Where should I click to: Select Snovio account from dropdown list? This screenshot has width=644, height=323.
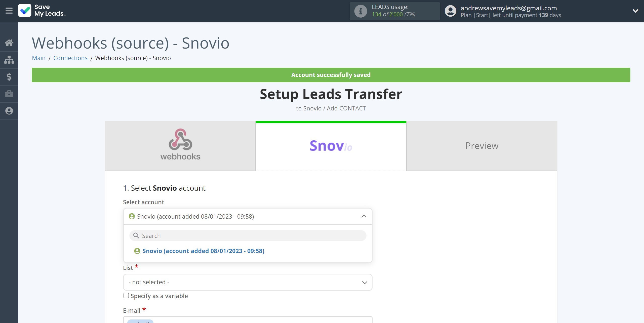pos(203,251)
